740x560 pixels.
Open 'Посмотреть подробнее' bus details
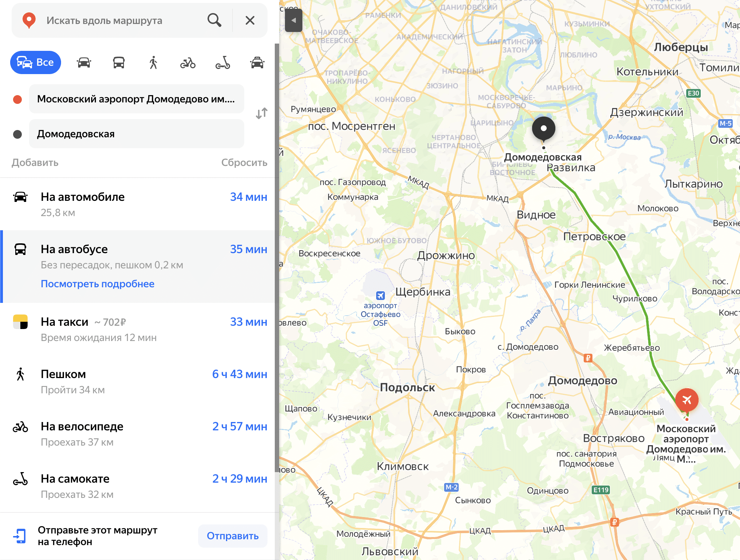point(97,284)
